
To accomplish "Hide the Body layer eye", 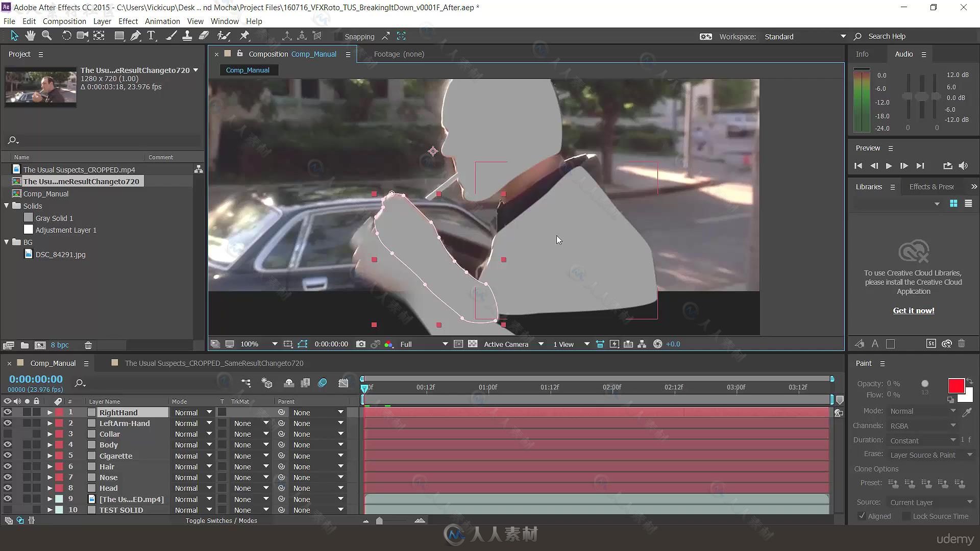I will (x=8, y=445).
